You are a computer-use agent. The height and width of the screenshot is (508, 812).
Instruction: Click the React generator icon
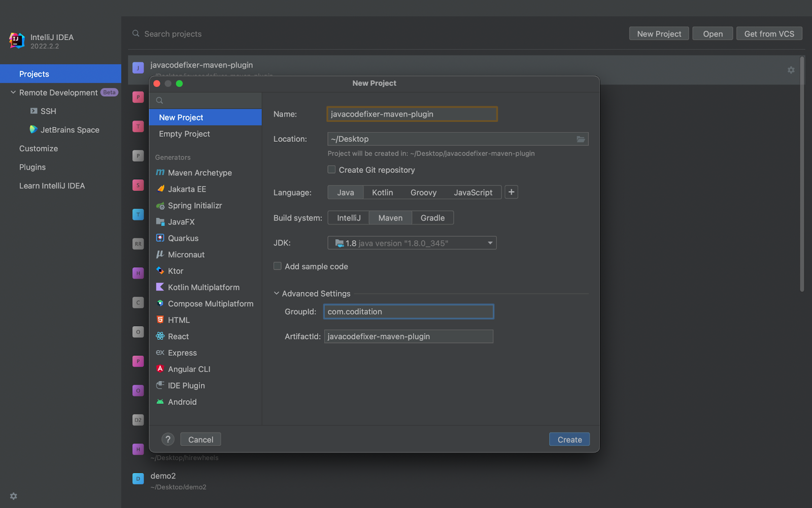point(160,336)
